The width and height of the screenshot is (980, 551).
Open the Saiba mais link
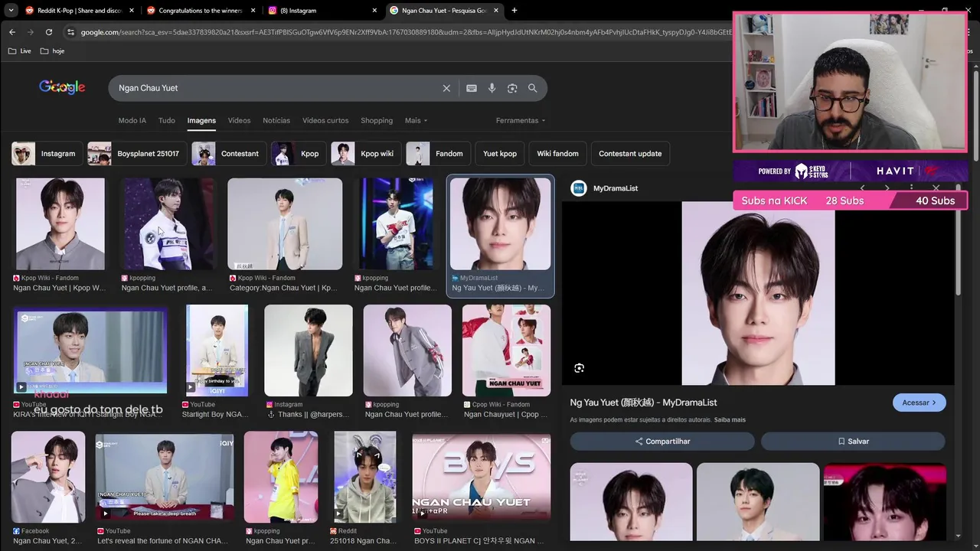(x=730, y=420)
